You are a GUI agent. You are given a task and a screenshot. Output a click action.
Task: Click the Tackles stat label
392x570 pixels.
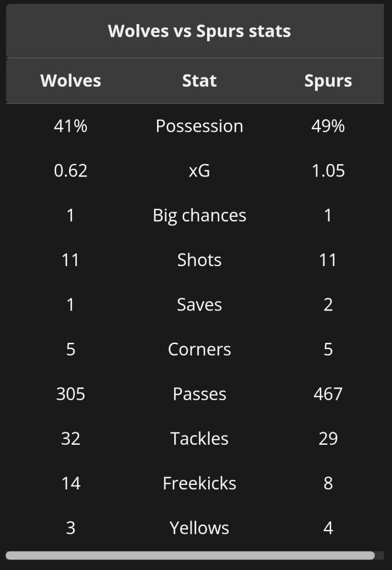[x=199, y=439]
